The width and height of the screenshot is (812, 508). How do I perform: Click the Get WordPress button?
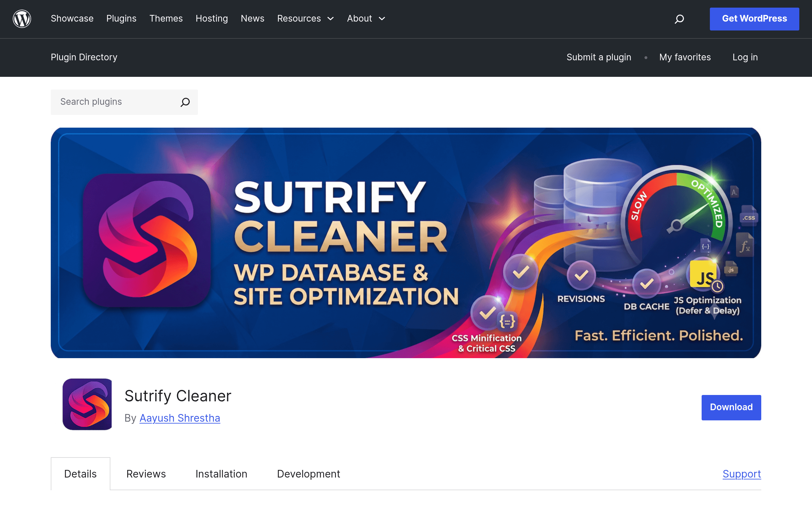(x=754, y=19)
